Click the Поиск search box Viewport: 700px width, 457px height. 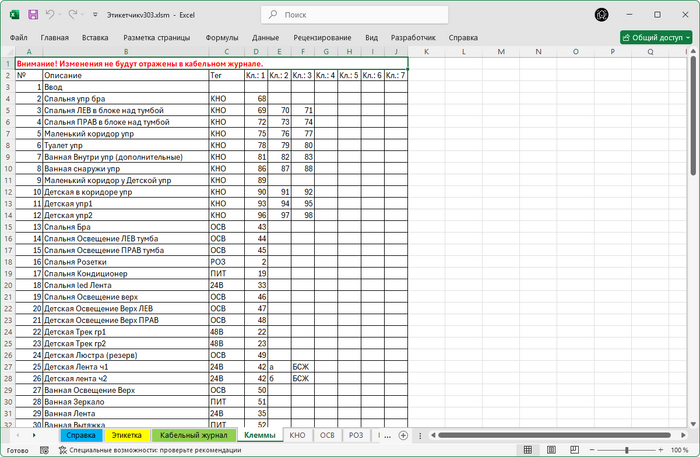tap(350, 16)
